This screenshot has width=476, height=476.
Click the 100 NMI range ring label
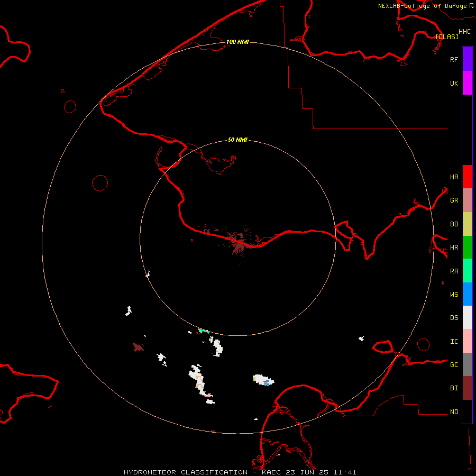coord(237,42)
